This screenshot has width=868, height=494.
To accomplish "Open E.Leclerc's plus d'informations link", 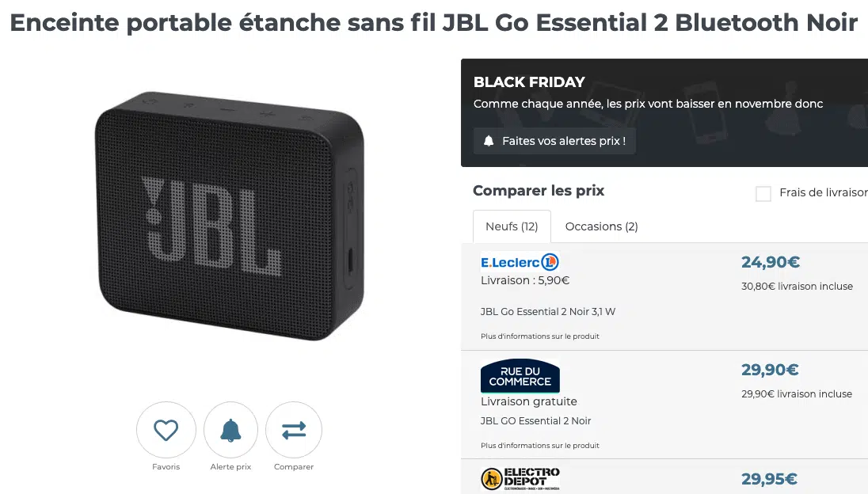I will point(540,336).
